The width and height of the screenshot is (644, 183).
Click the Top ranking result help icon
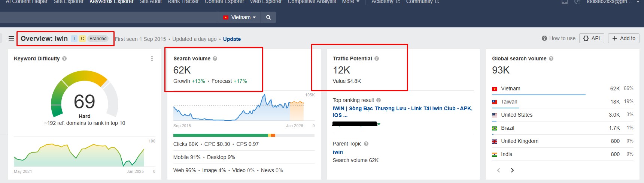[x=379, y=100]
